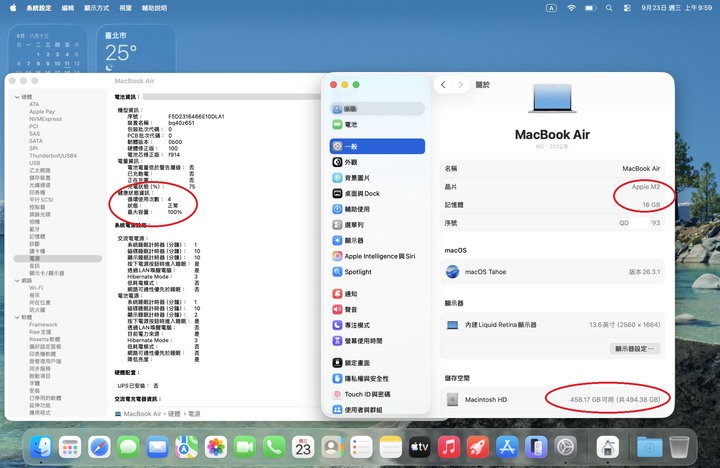Open 螢幕使用時間 settings in the sidebar
Image resolution: width=720 pixels, height=468 pixels.
[377, 340]
